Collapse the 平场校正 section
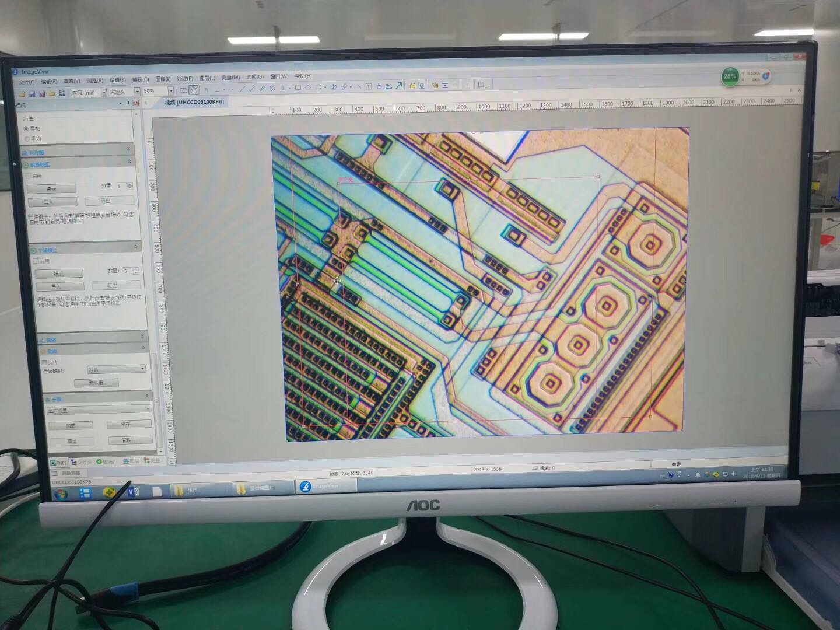 point(136,247)
